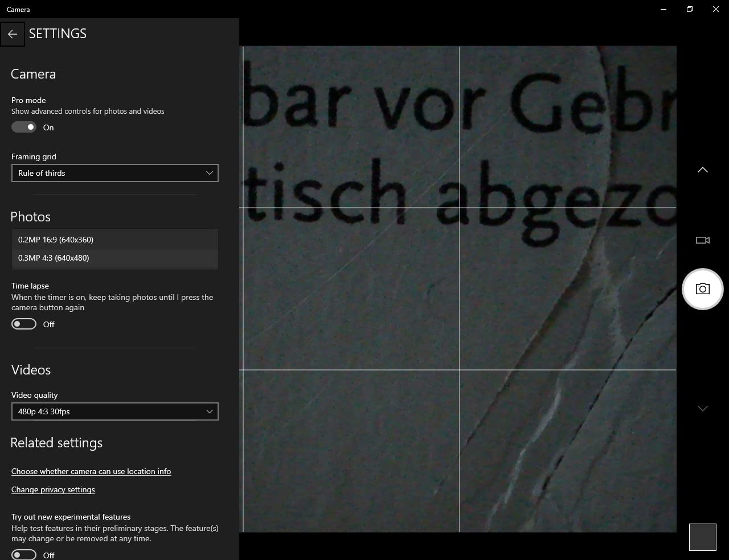The width and height of the screenshot is (729, 560).
Task: Click the up chevron above the video icon
Action: (702, 170)
